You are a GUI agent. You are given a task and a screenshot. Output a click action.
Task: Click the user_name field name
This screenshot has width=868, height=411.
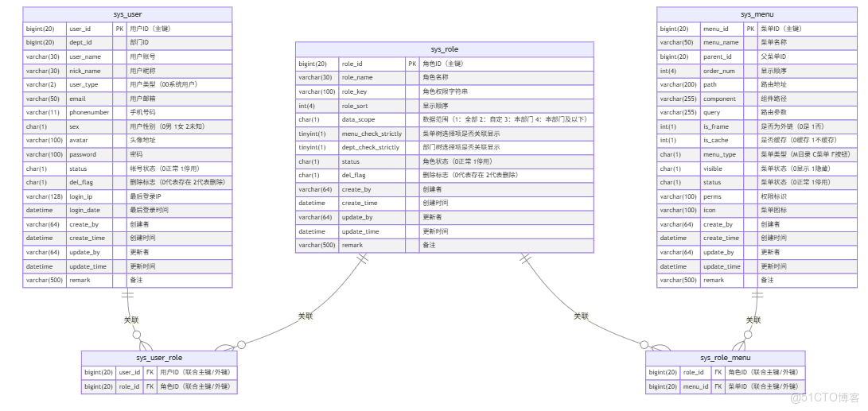coord(84,56)
